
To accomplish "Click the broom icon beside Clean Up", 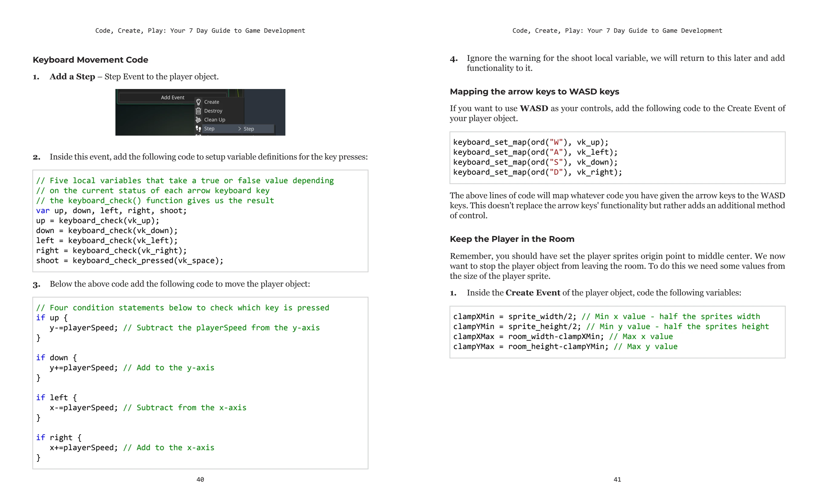I will point(198,120).
